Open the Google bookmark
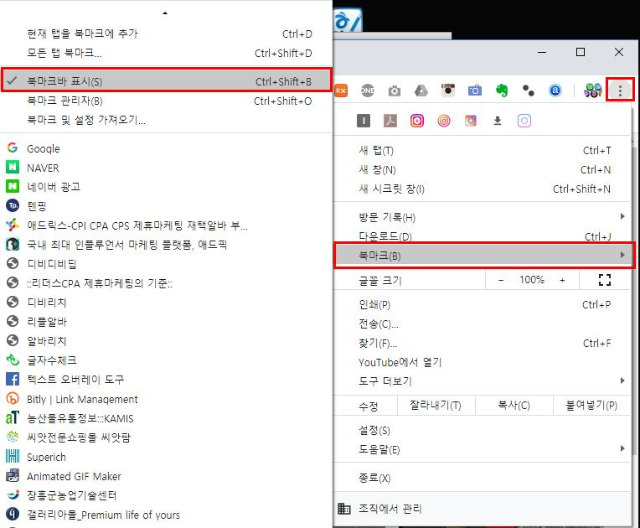This screenshot has height=528, width=640. (x=167, y=149)
